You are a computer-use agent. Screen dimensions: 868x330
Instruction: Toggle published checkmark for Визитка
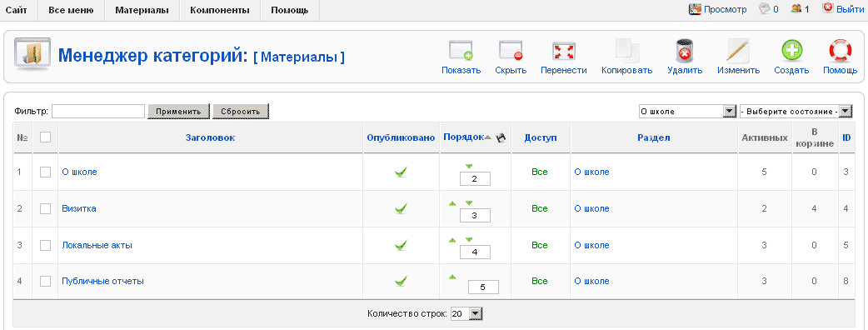tap(402, 208)
